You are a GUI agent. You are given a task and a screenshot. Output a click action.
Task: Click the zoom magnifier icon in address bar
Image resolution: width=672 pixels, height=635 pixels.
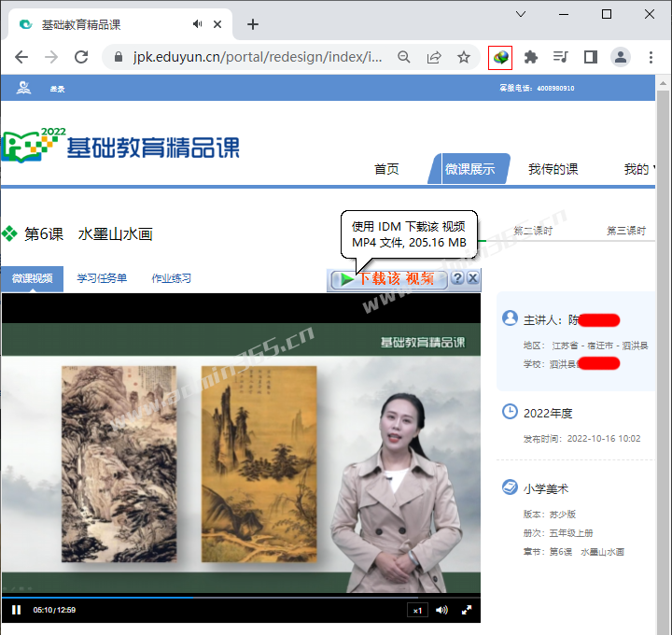(x=404, y=57)
